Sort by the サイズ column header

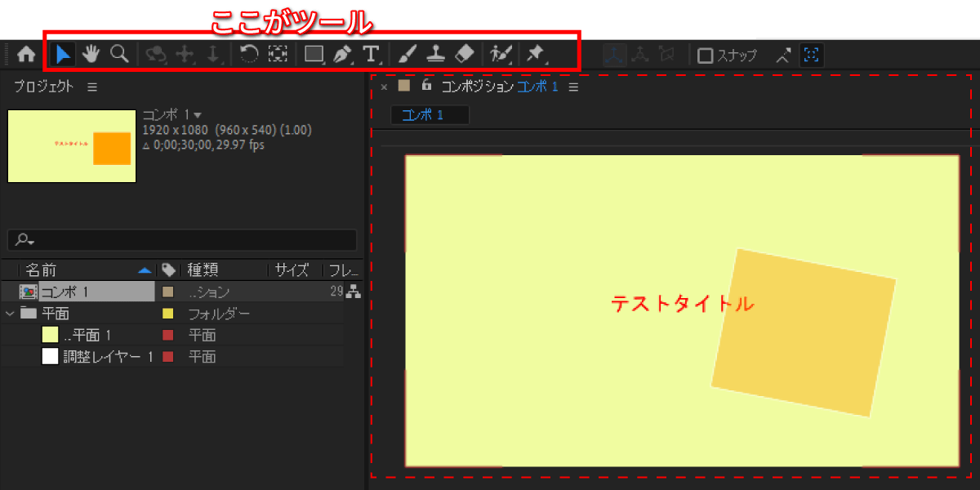[292, 270]
